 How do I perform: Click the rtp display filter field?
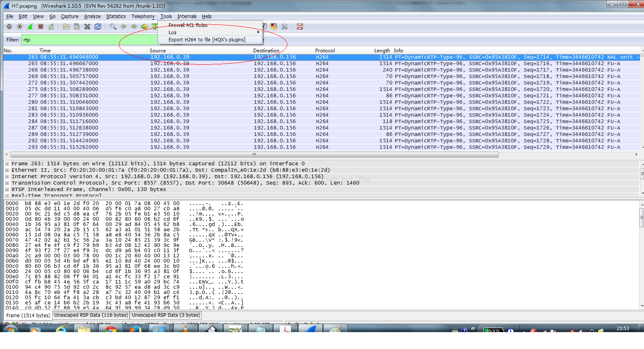[89, 40]
